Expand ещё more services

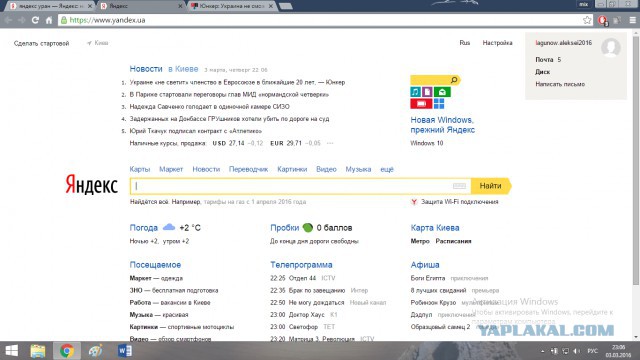pos(387,169)
